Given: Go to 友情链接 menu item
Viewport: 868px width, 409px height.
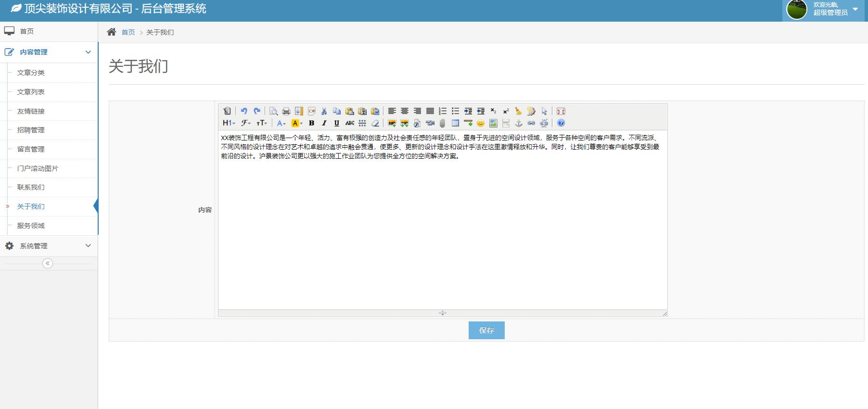Looking at the screenshot, I should tap(31, 111).
